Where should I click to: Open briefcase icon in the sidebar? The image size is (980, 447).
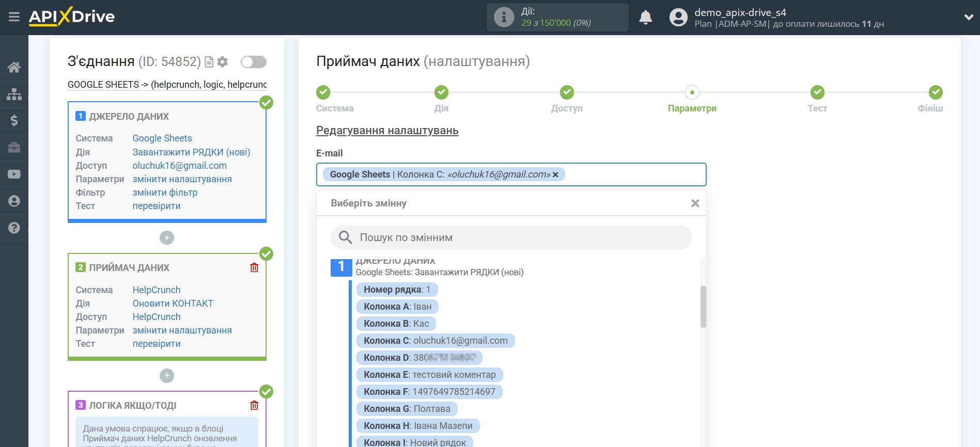tap(14, 148)
